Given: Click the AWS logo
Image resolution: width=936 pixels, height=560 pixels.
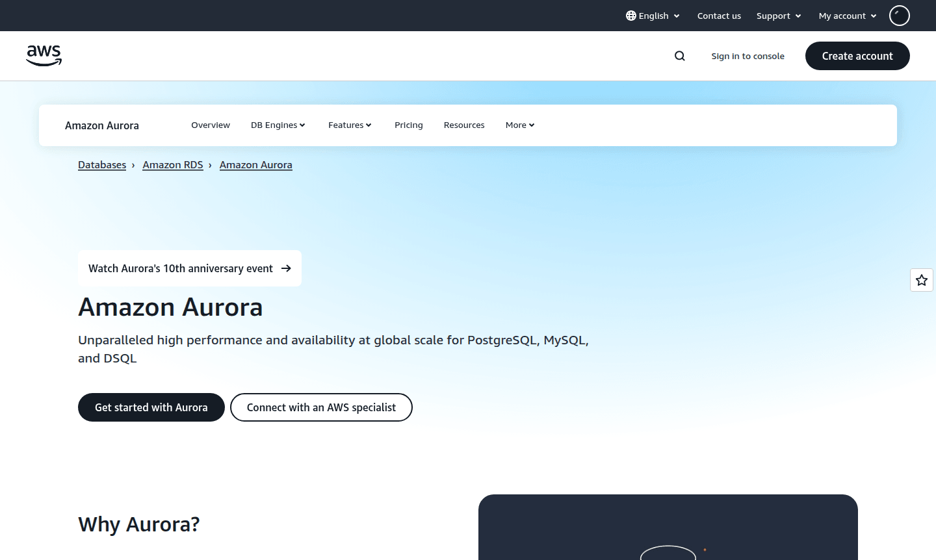Looking at the screenshot, I should point(44,56).
